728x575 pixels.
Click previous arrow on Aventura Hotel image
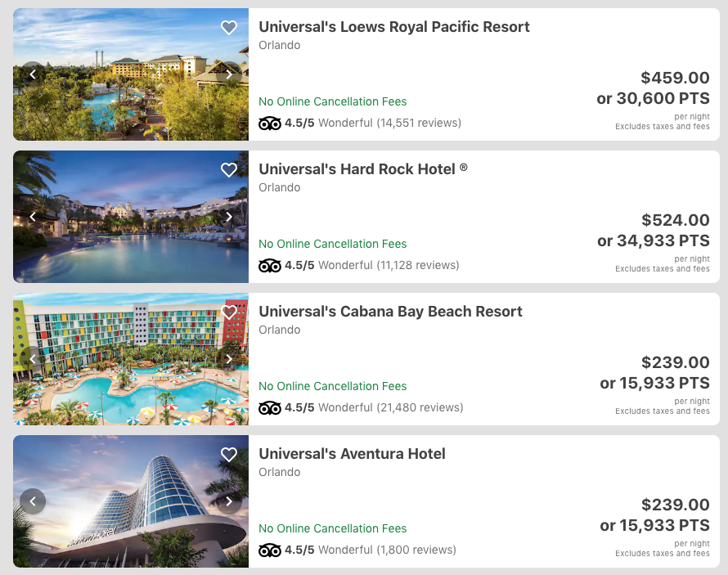(33, 501)
